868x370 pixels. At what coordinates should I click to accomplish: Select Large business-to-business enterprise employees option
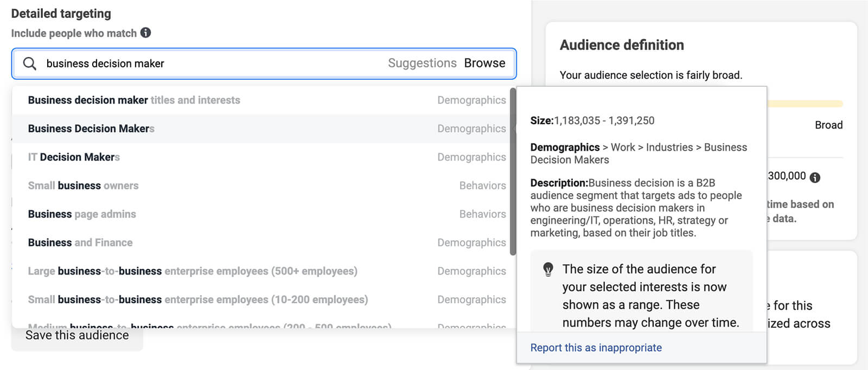(x=193, y=271)
